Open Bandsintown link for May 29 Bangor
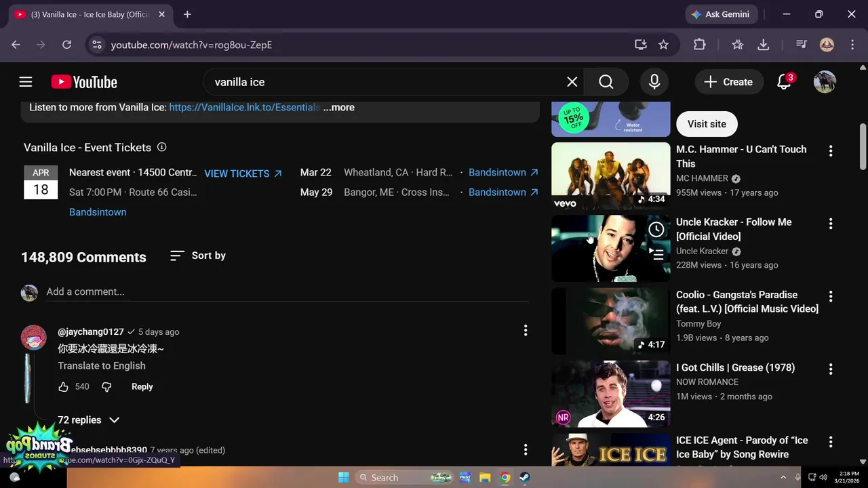Screen dimensions: 868x488 point(503,192)
